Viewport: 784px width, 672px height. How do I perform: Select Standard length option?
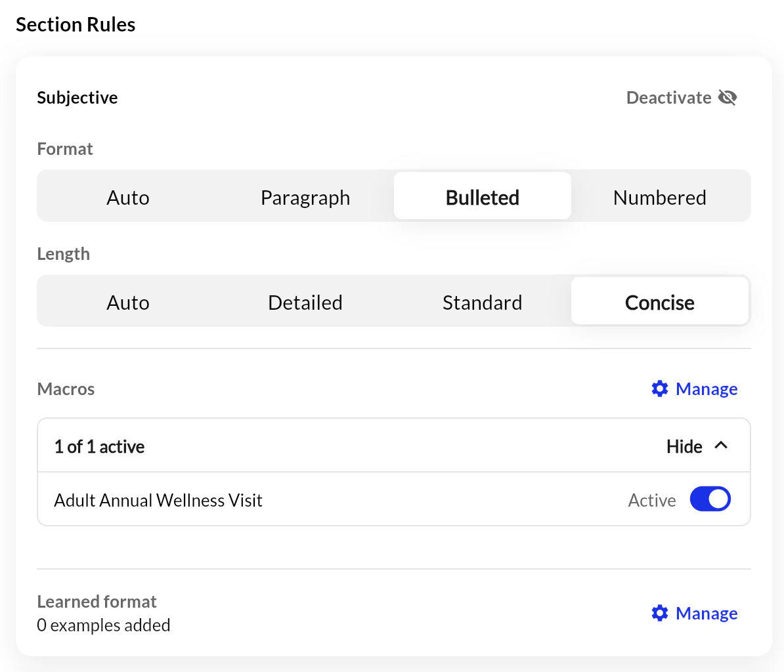(483, 303)
